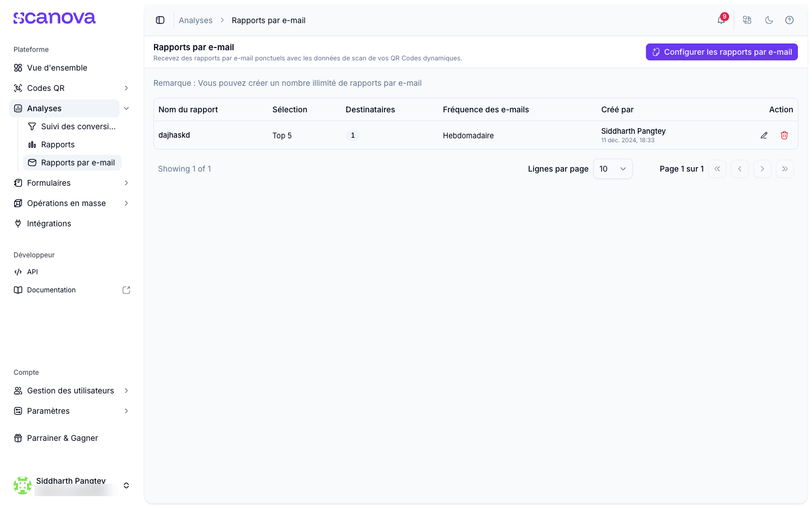Open the Lignes par page dropdown
Screen dimensions: 812x508
point(613,169)
